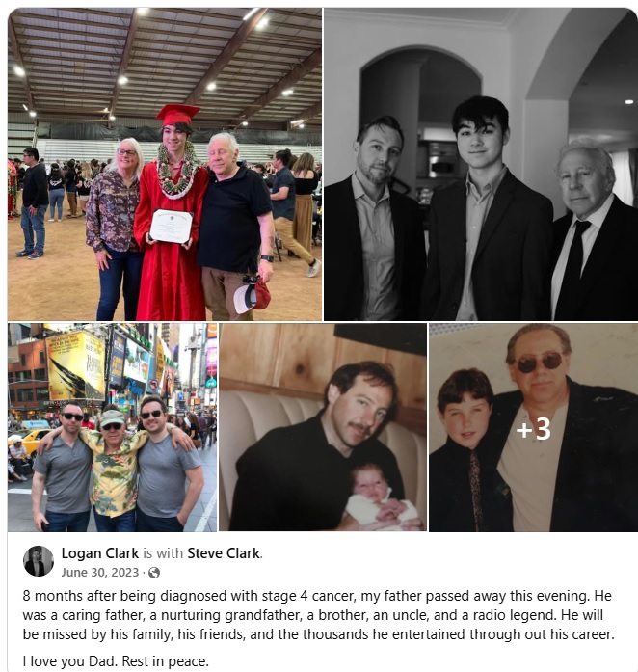Click the globe public audience icon
Viewport: 638px width, 672px height.
tap(154, 573)
